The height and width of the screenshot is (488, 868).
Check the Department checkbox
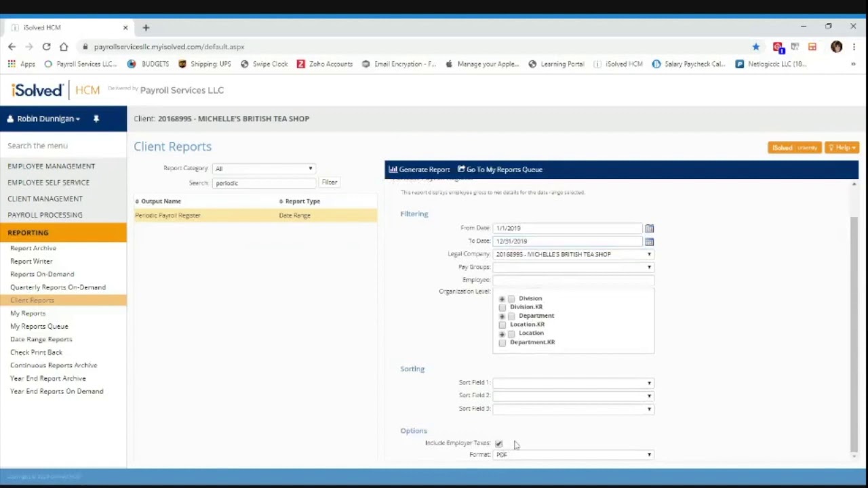tap(511, 317)
